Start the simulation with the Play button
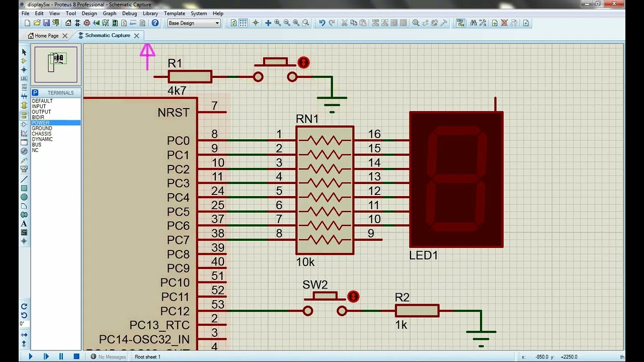 point(30,356)
